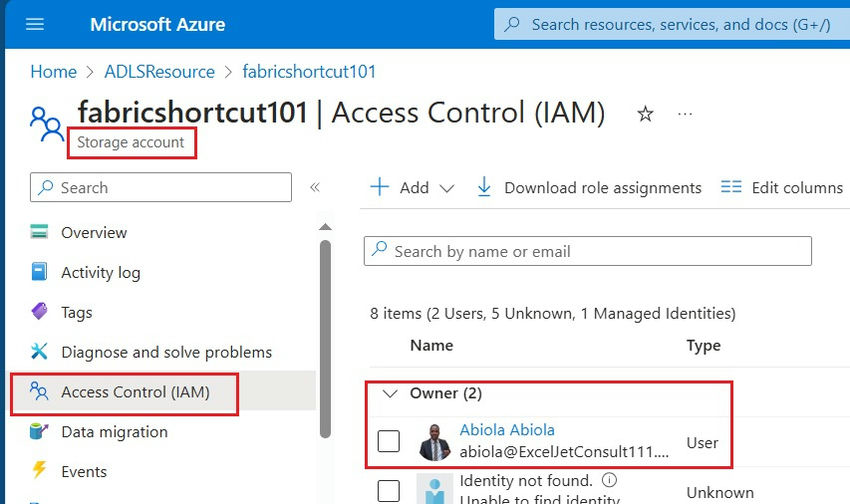
Task: Open the Abiola Abiola user link
Action: [x=507, y=430]
